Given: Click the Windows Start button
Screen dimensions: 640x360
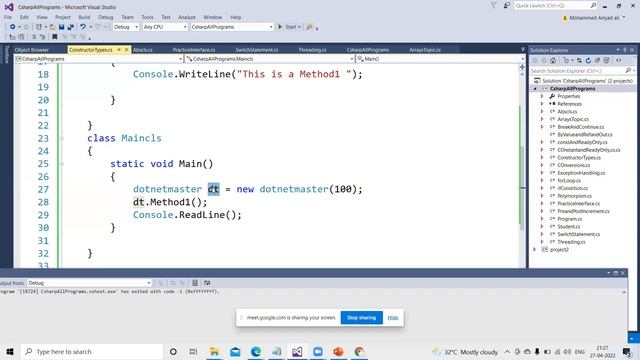Looking at the screenshot, I should [x=10, y=351].
